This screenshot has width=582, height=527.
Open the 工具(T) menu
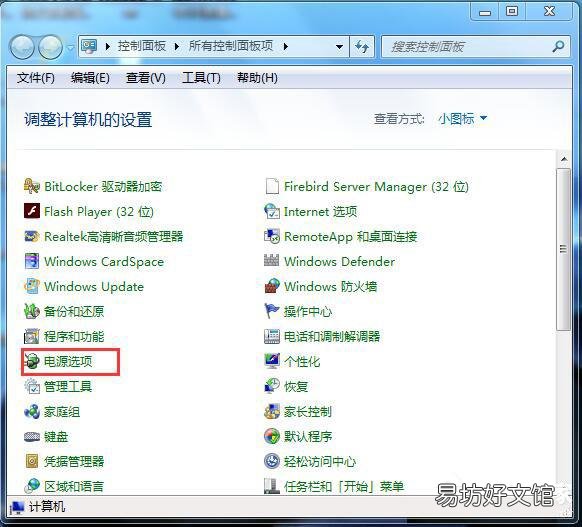click(201, 78)
